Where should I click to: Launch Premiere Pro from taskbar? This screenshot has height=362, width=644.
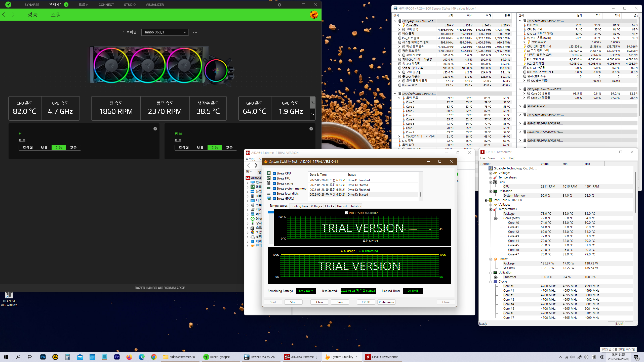[x=117, y=357]
